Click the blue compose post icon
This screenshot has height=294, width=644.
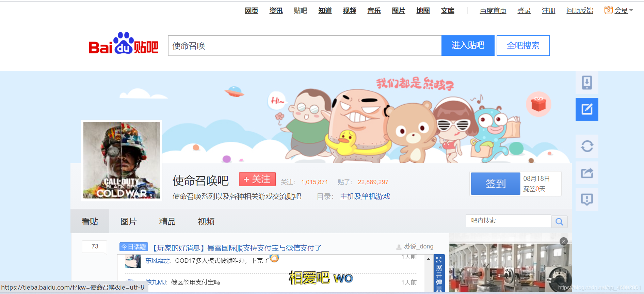tap(587, 109)
